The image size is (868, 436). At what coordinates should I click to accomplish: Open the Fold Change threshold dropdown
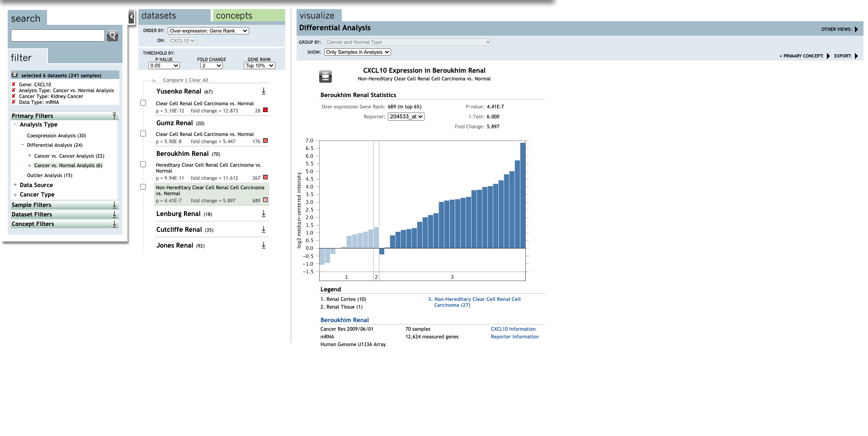[x=212, y=66]
